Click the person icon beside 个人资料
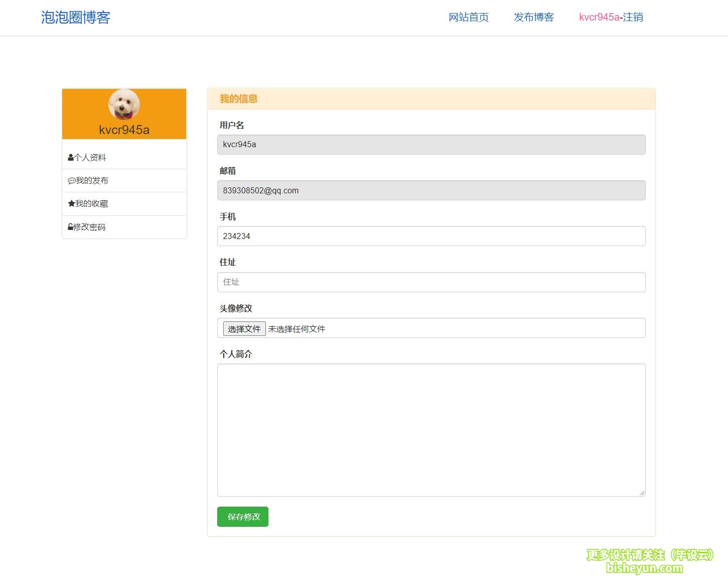 (x=71, y=158)
